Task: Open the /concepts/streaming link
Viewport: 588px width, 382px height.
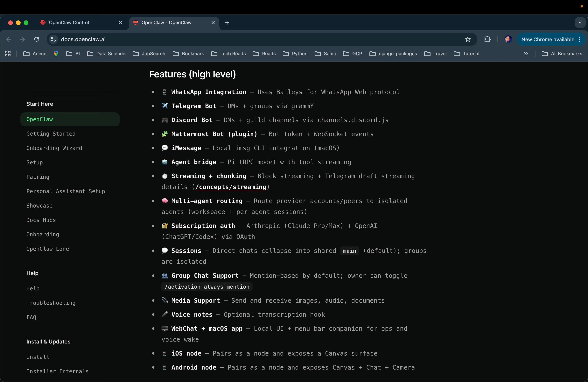Action: [x=230, y=187]
